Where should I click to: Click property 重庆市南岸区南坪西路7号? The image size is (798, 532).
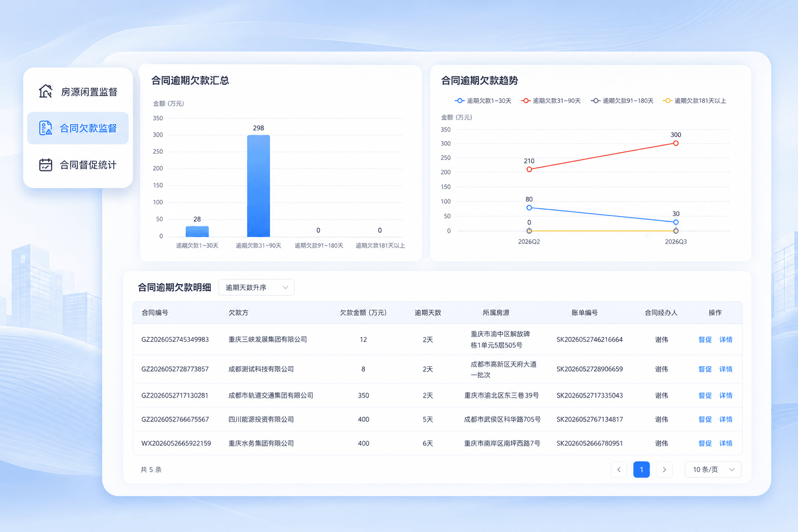click(x=502, y=444)
